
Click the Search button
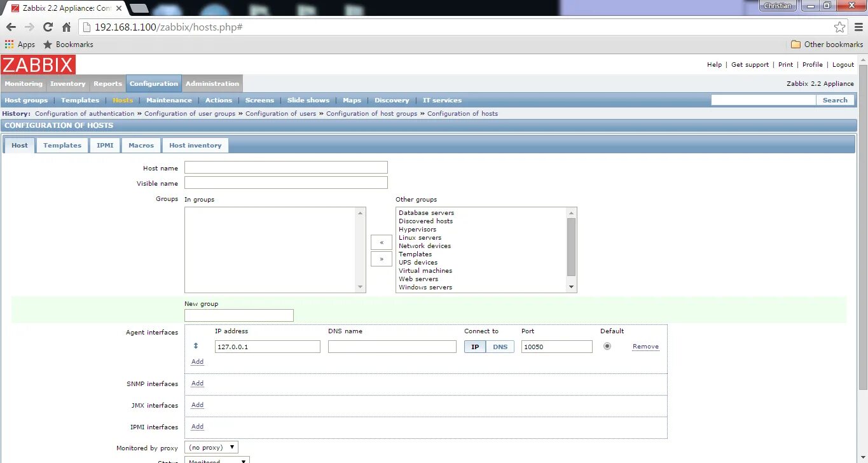835,100
